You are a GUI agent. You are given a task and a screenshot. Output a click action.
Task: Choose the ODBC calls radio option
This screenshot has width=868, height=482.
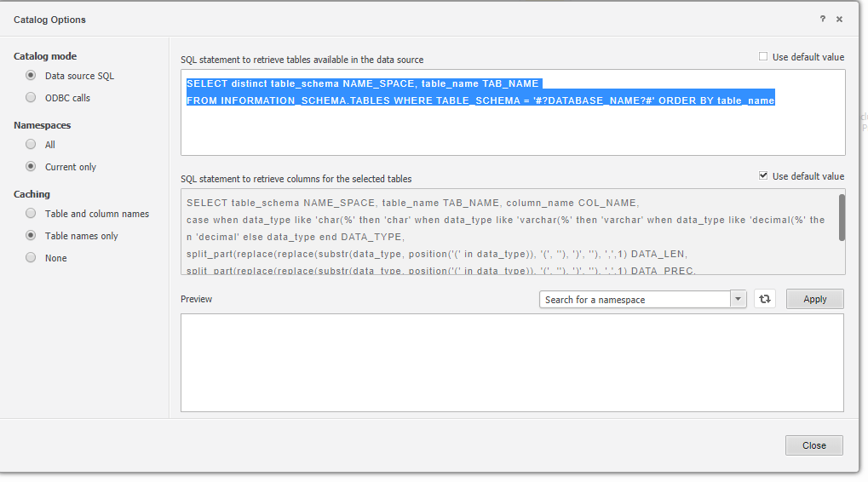(32, 98)
